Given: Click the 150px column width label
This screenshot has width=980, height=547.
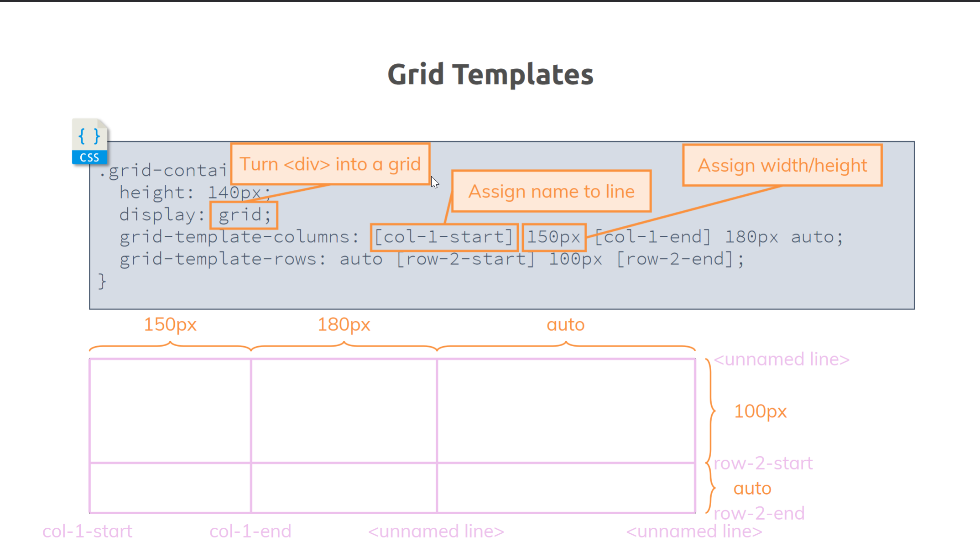Looking at the screenshot, I should coord(170,324).
